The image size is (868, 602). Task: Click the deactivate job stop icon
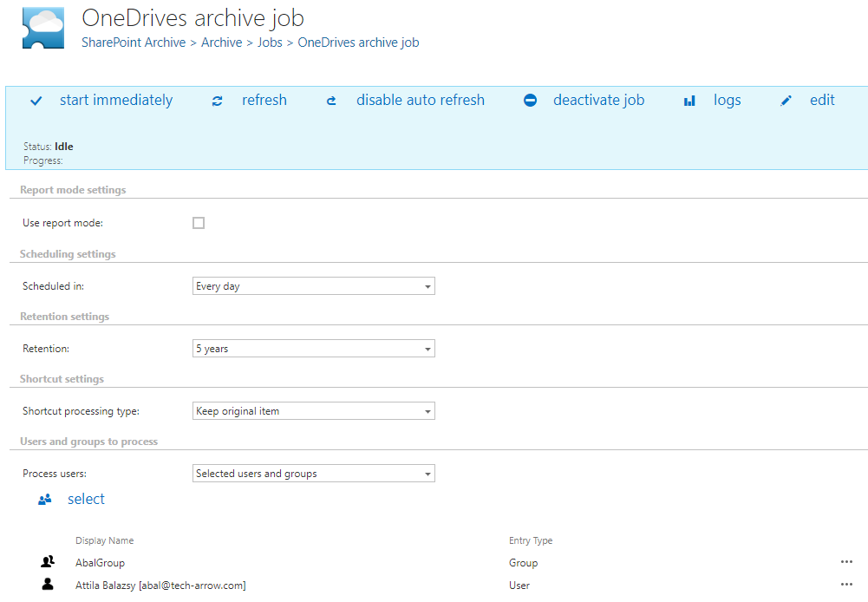click(x=530, y=101)
